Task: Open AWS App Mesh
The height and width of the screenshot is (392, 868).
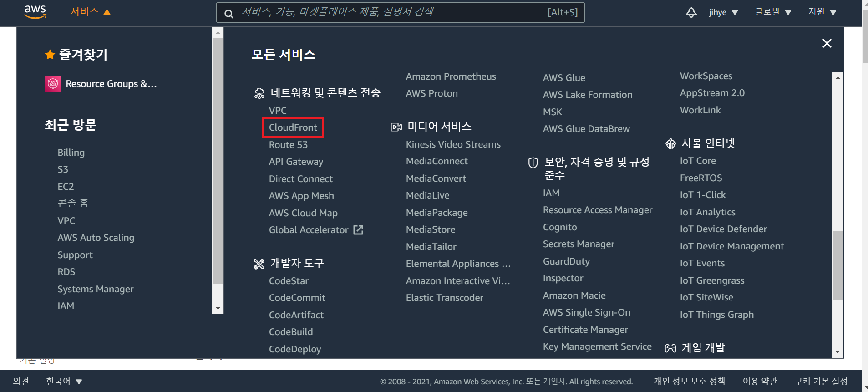Action: 301,196
